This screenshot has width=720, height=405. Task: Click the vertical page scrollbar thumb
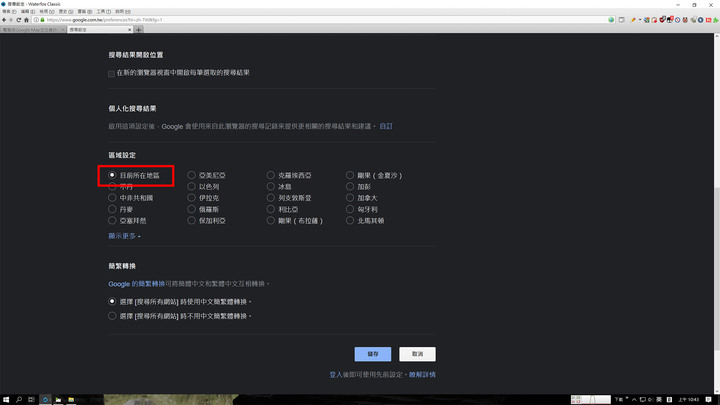coord(717,269)
